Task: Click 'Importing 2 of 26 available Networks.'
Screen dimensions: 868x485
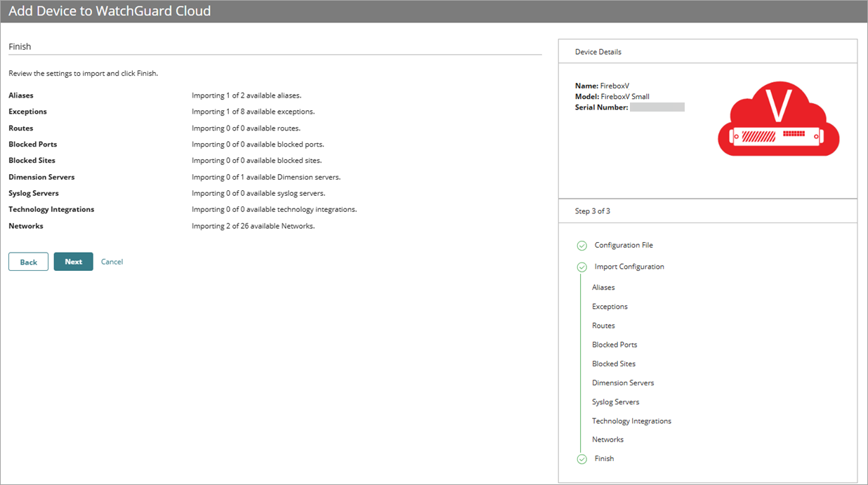Action: tap(253, 226)
